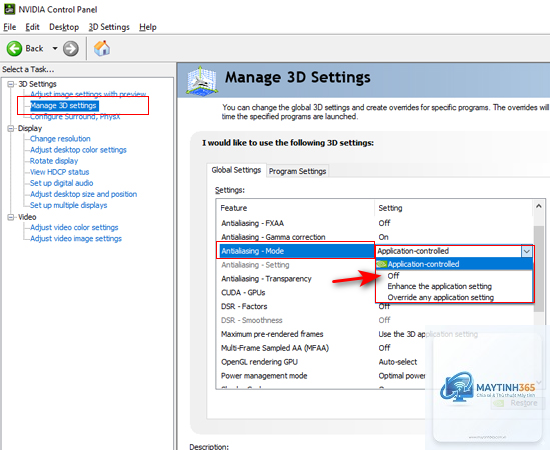The width and height of the screenshot is (550, 450).
Task: Select Manage 3D settings in tree
Action: tap(63, 106)
